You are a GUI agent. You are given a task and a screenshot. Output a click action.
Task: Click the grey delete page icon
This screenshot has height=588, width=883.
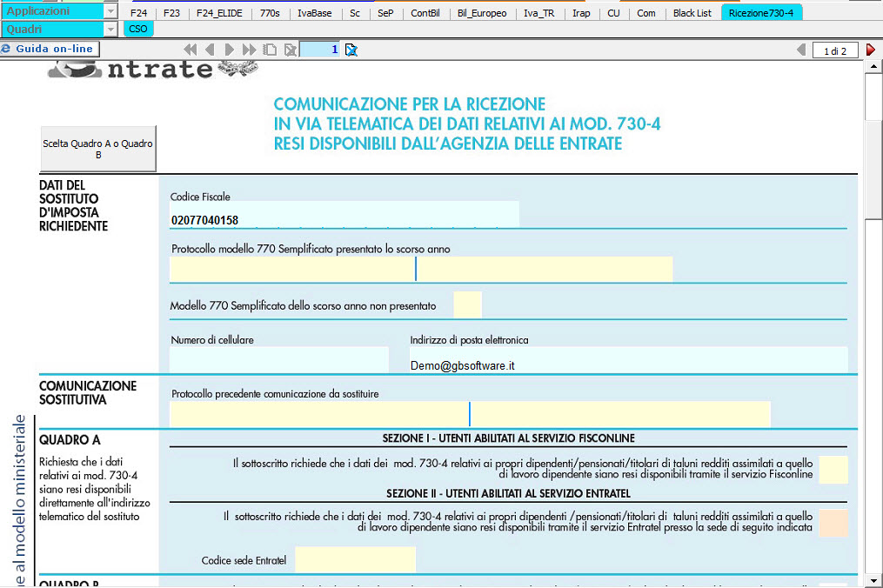(x=290, y=50)
